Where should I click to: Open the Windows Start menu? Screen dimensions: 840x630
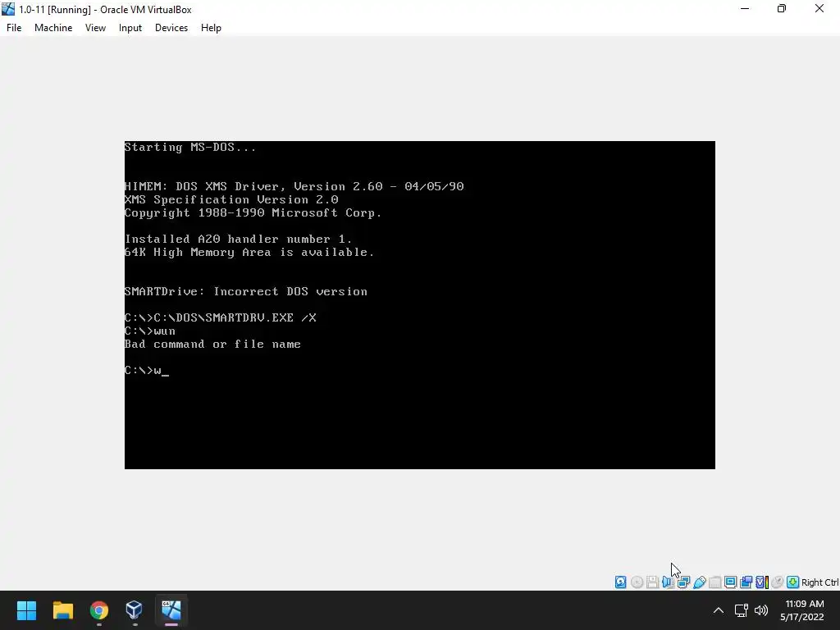26,610
